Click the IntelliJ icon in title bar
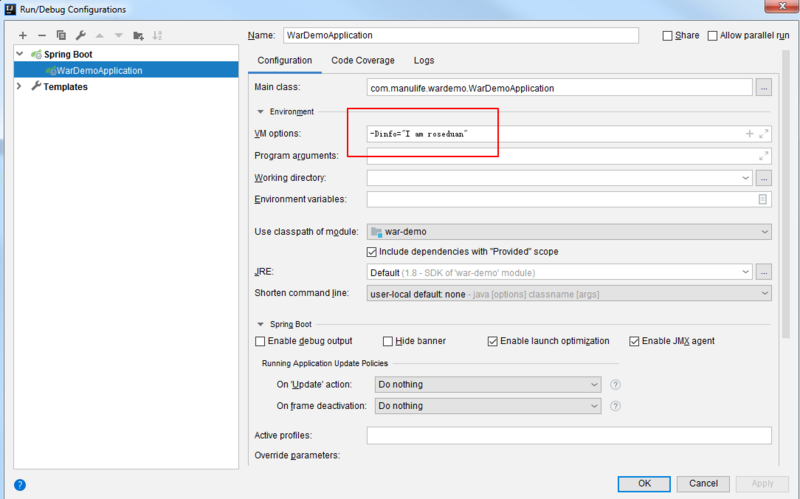This screenshot has height=499, width=800. [10, 9]
